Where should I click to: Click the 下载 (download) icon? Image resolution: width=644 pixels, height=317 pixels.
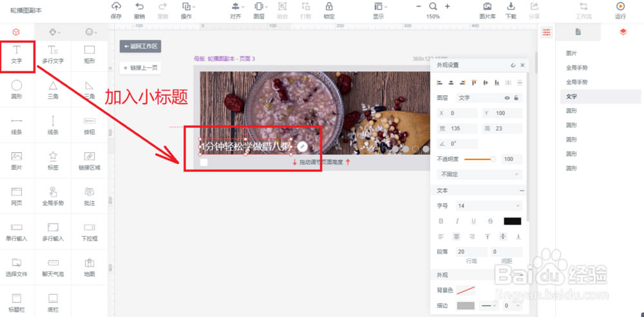pos(511,6)
